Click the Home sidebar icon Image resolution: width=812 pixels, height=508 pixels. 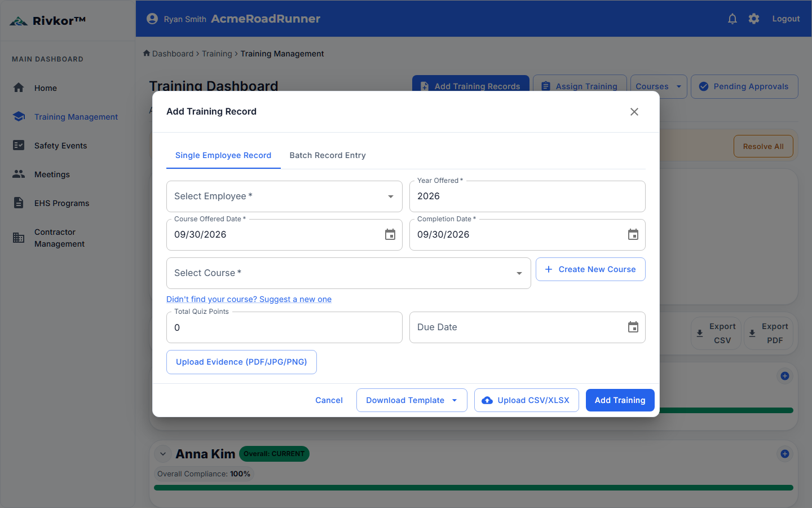(x=19, y=87)
